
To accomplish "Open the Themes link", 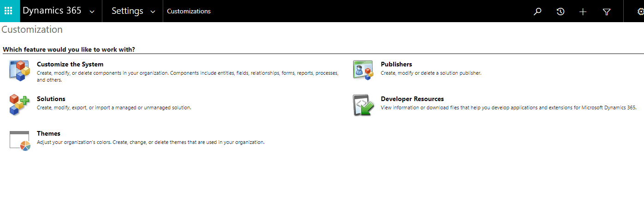I will (x=48, y=133).
